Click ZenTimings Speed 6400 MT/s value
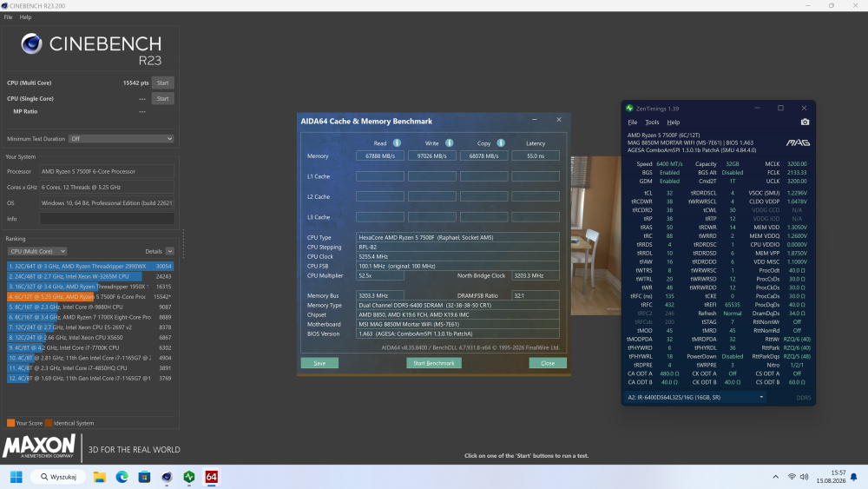Image resolution: width=868 pixels, height=489 pixels. coord(669,164)
